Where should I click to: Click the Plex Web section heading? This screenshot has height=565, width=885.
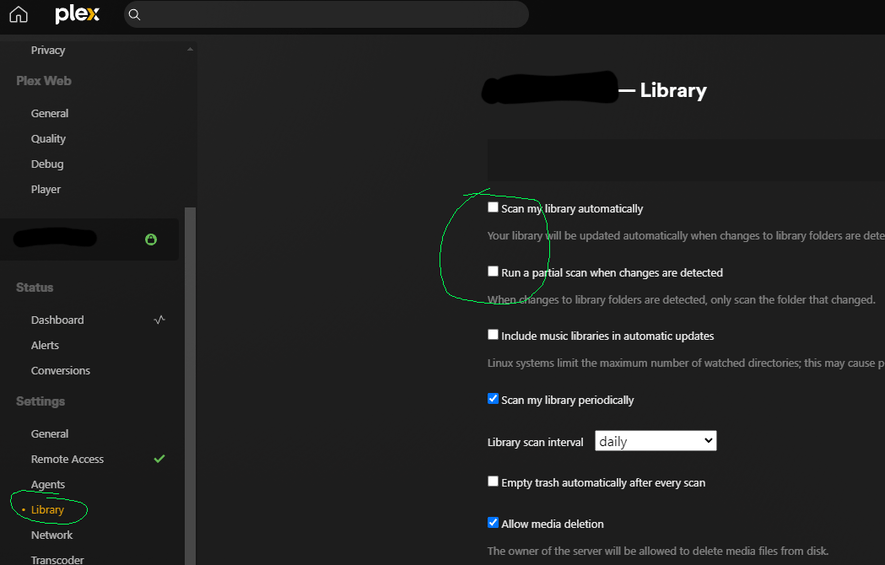click(x=43, y=81)
